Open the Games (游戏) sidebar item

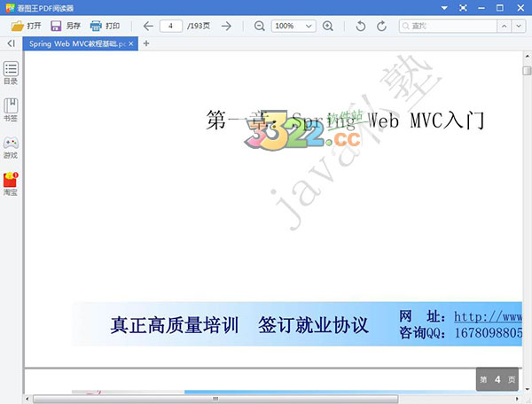(11, 147)
